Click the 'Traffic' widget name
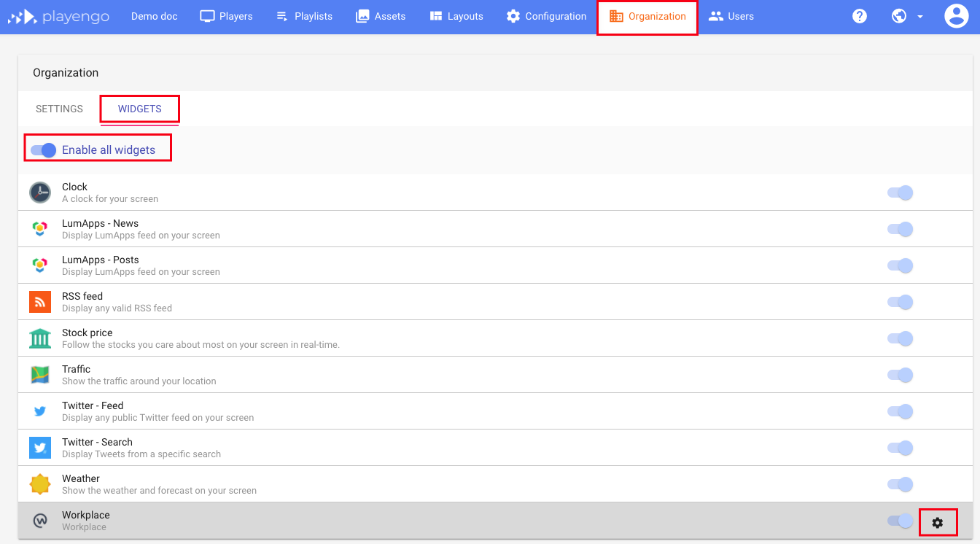The height and width of the screenshot is (544, 980). (x=77, y=369)
